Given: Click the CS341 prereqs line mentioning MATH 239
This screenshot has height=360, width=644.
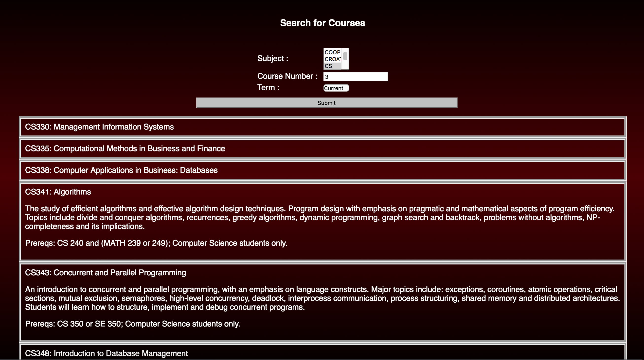Looking at the screenshot, I should click(156, 243).
